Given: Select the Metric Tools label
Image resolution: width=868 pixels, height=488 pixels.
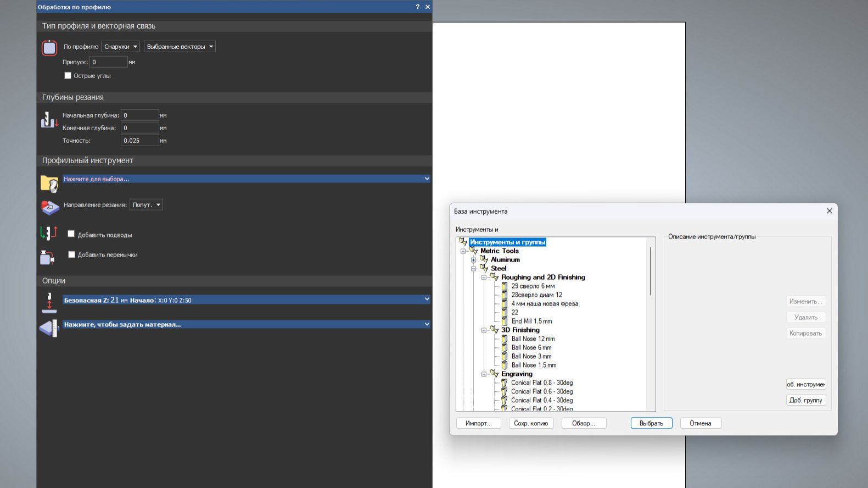Looking at the screenshot, I should pos(500,251).
